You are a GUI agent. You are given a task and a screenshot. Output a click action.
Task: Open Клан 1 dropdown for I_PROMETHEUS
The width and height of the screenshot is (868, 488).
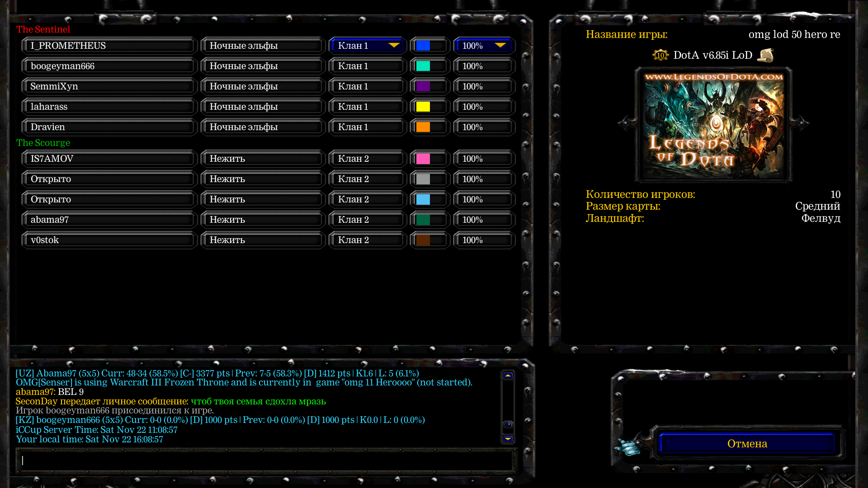click(x=368, y=46)
